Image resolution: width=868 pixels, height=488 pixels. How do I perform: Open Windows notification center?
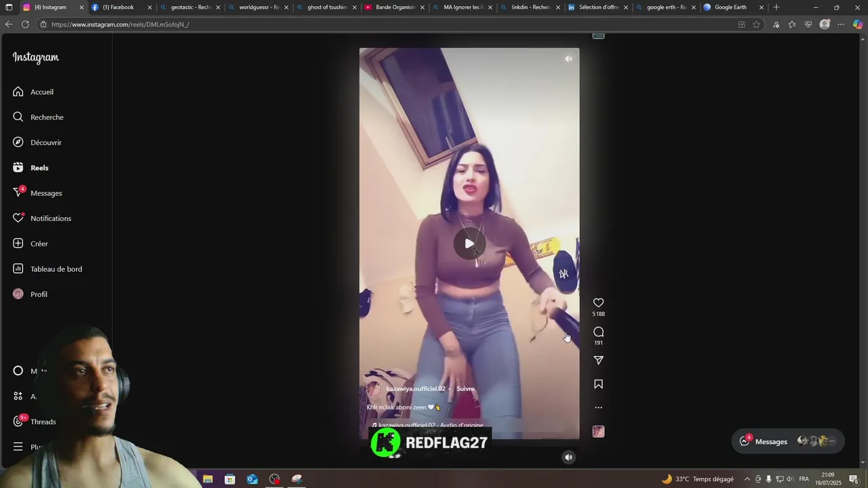click(854, 479)
